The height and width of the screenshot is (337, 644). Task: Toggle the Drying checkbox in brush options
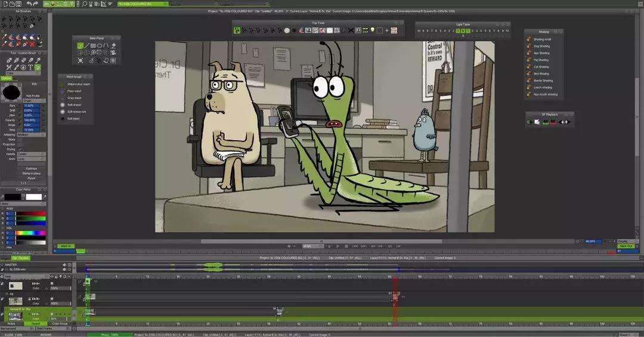[x=19, y=149]
